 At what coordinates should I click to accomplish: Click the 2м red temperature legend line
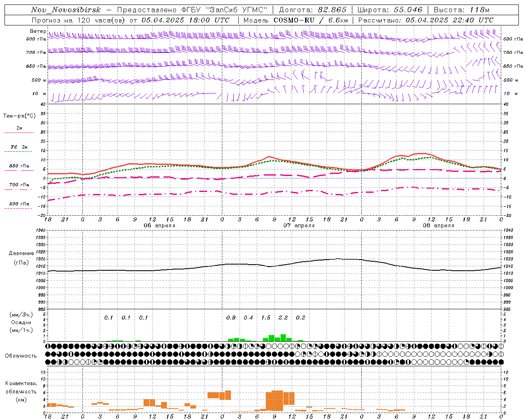click(x=19, y=132)
